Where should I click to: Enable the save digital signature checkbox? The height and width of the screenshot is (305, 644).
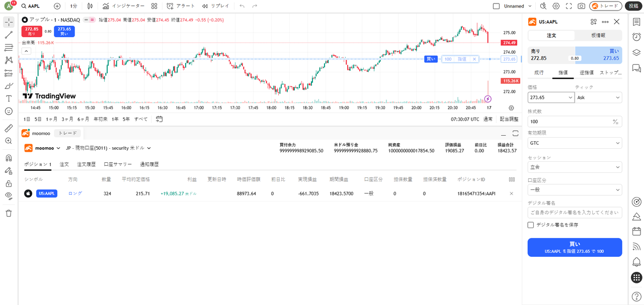click(530, 225)
